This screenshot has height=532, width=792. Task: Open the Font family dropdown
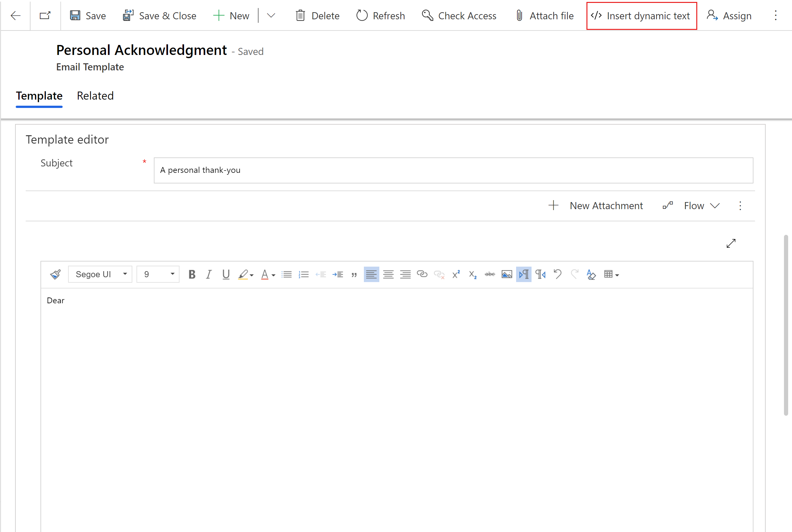(x=100, y=274)
